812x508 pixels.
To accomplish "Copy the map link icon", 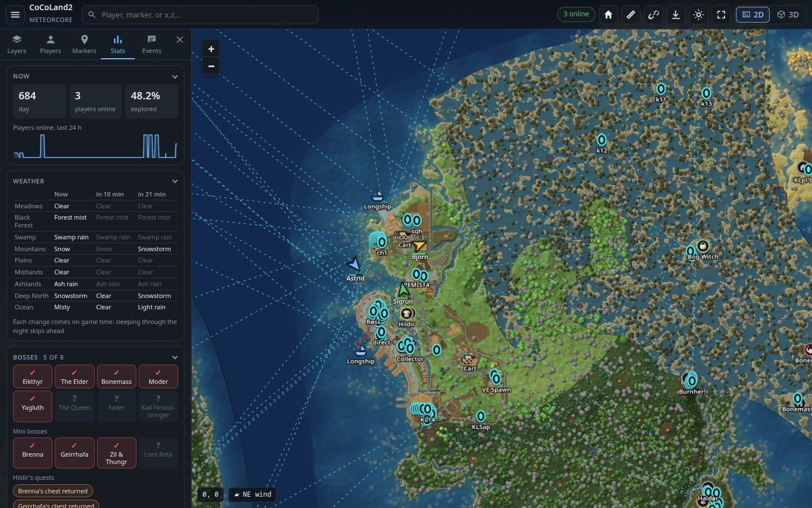I will [x=654, y=15].
